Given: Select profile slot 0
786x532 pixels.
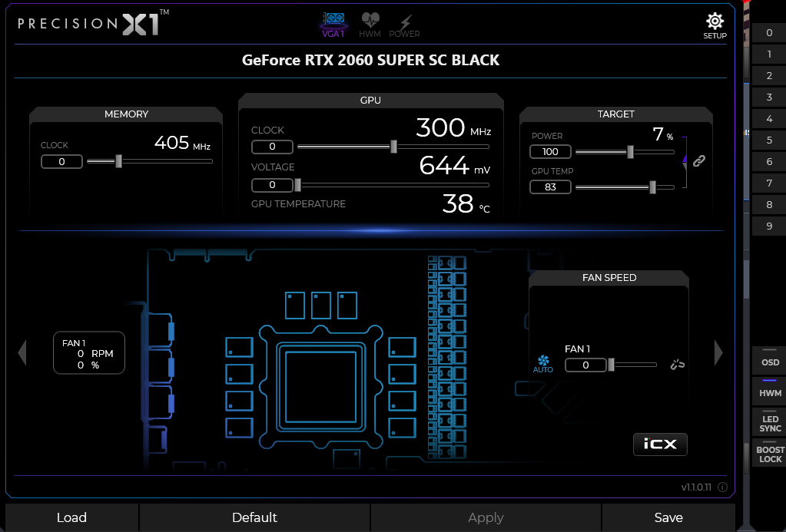Looking at the screenshot, I should [x=769, y=33].
